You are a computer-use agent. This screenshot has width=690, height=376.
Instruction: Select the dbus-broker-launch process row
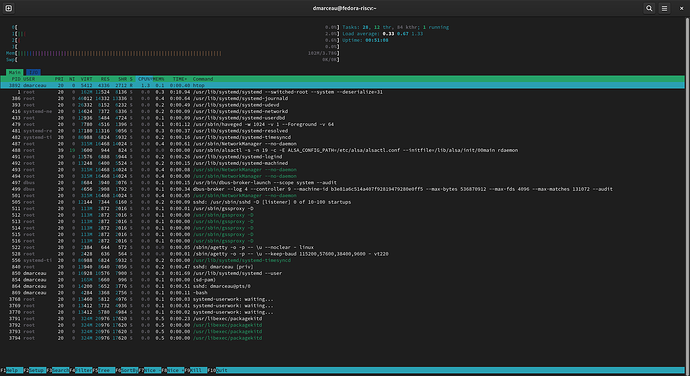click(x=342, y=182)
